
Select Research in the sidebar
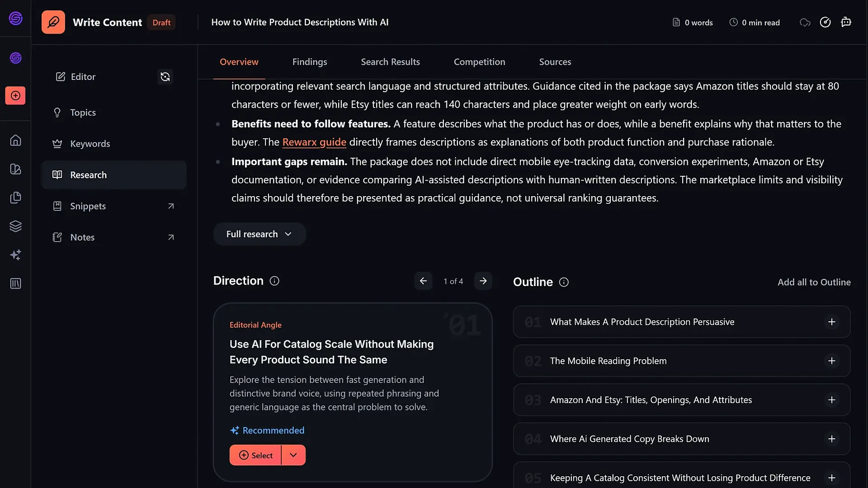[x=114, y=175]
